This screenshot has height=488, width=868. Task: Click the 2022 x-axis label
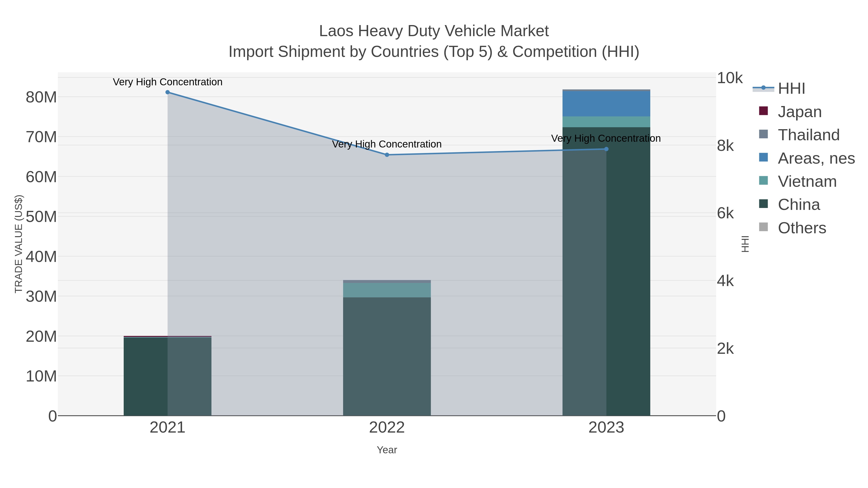387,428
